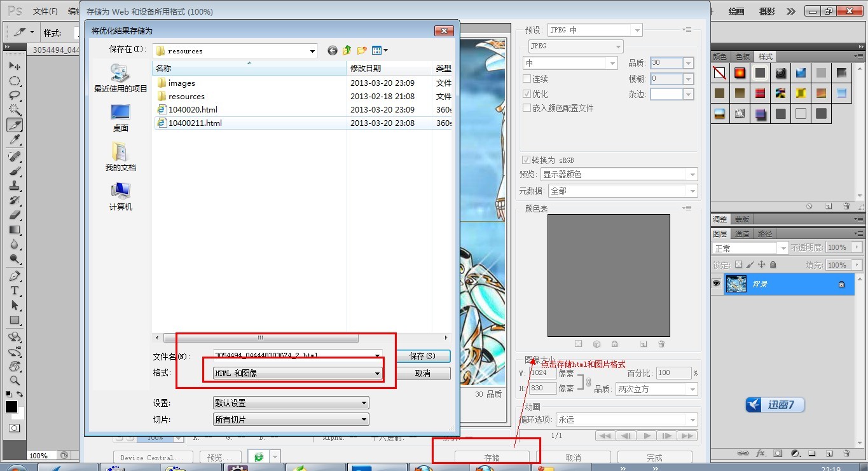
Task: Click 取消 in the save dialog
Action: point(423,373)
